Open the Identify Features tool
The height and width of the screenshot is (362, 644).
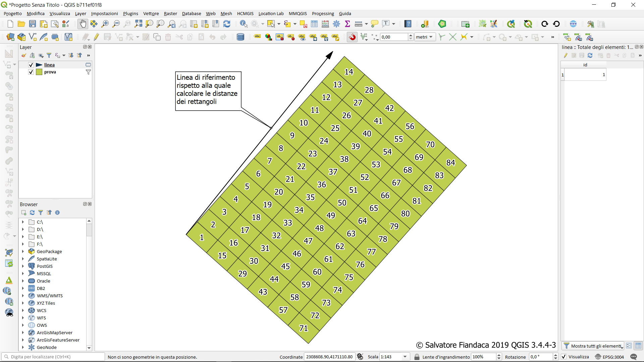[x=244, y=24]
